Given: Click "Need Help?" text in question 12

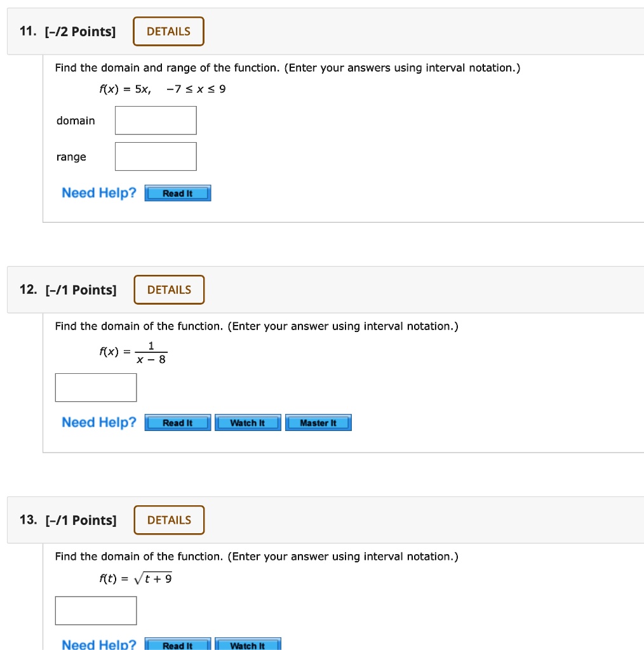Looking at the screenshot, I should 99,423.
